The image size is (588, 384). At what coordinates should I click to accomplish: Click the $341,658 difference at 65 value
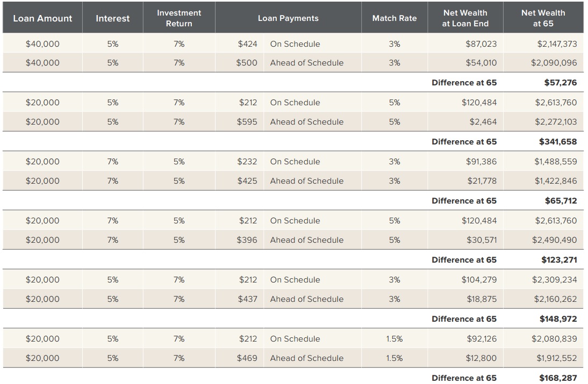click(557, 142)
